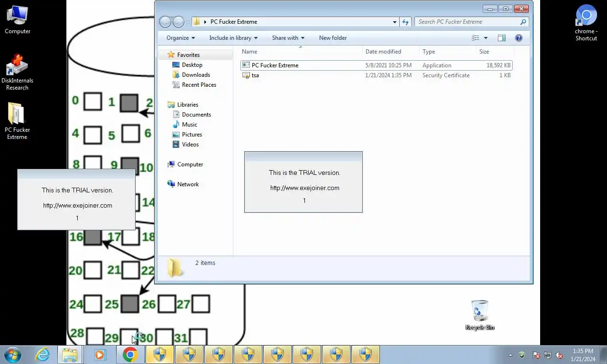The image size is (607, 364).
Task: Select the Computer desktop icon
Action: [18, 20]
